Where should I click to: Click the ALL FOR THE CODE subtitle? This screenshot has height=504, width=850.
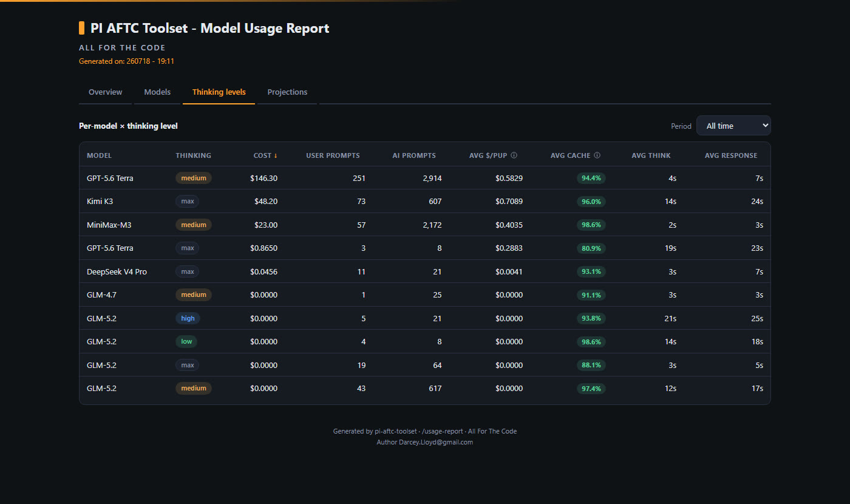[122, 47]
